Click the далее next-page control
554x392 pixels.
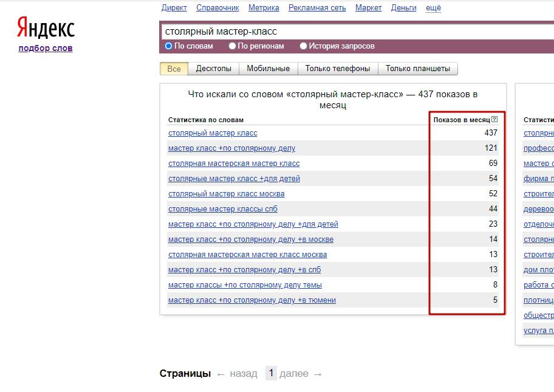[300, 374]
